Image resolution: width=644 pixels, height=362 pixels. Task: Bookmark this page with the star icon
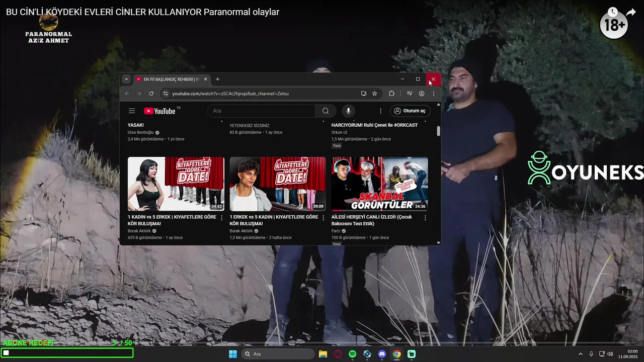375,94
